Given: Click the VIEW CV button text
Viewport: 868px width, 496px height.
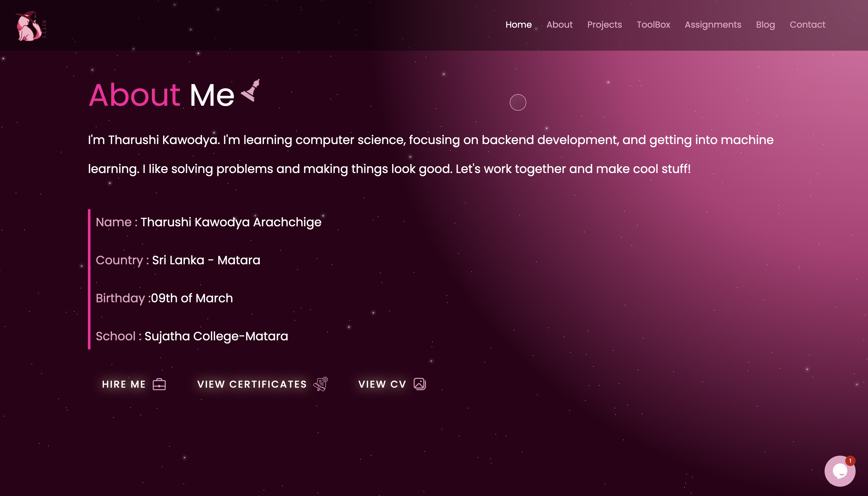Looking at the screenshot, I should [382, 384].
